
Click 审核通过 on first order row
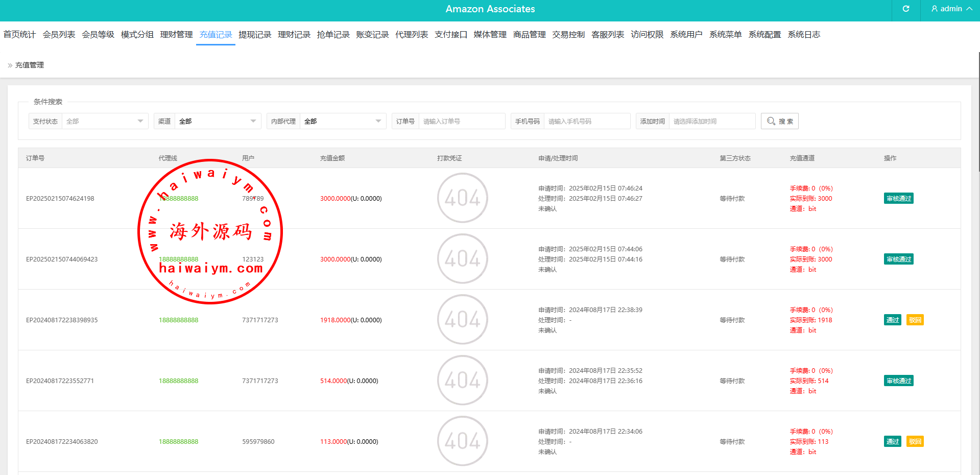coord(898,199)
